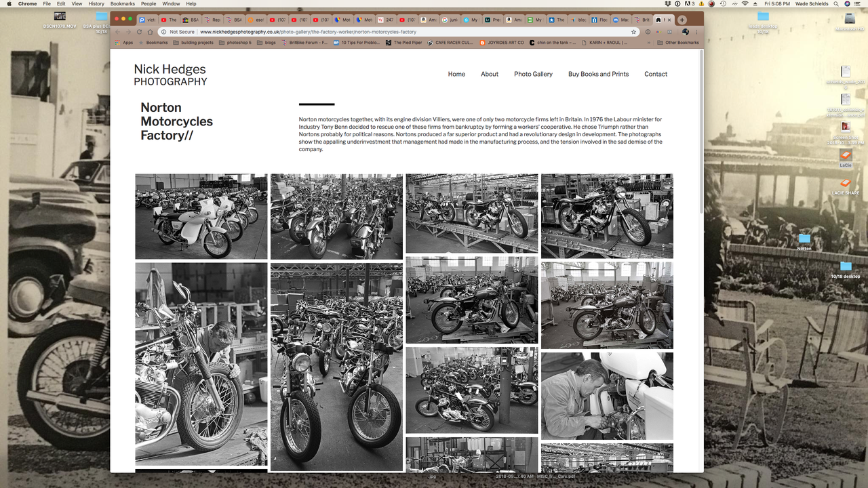Open tall photo of motorcycles lined in warehouse
This screenshot has width=868, height=488.
336,367
